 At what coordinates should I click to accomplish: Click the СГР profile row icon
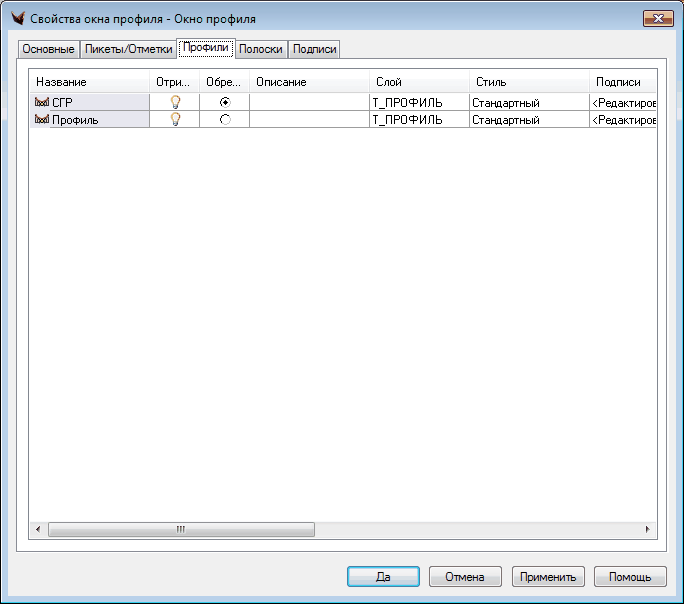42,102
